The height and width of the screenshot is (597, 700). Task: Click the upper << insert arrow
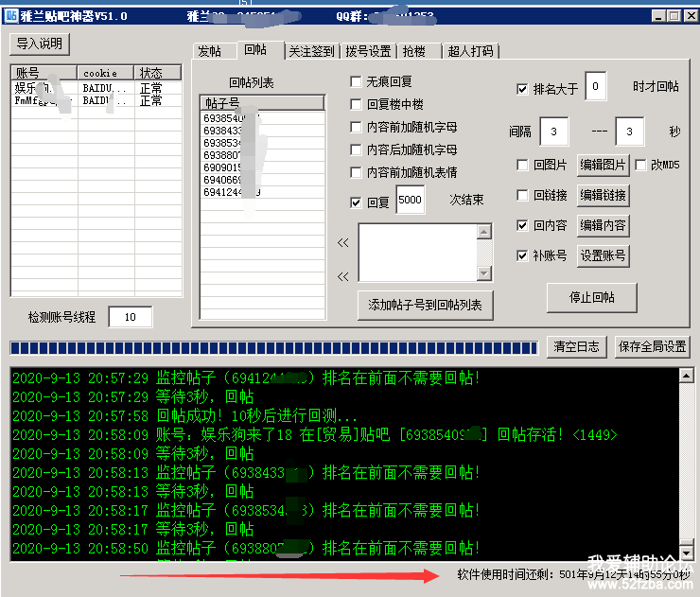coord(342,243)
